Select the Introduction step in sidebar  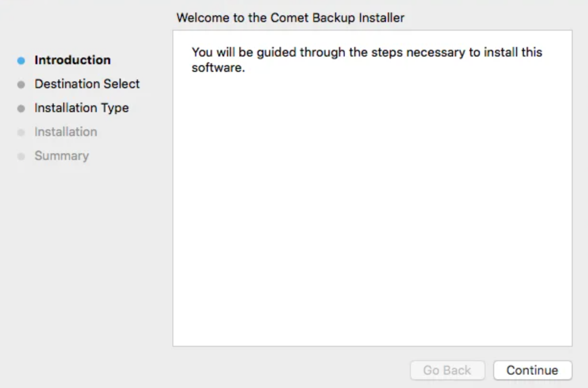(72, 60)
